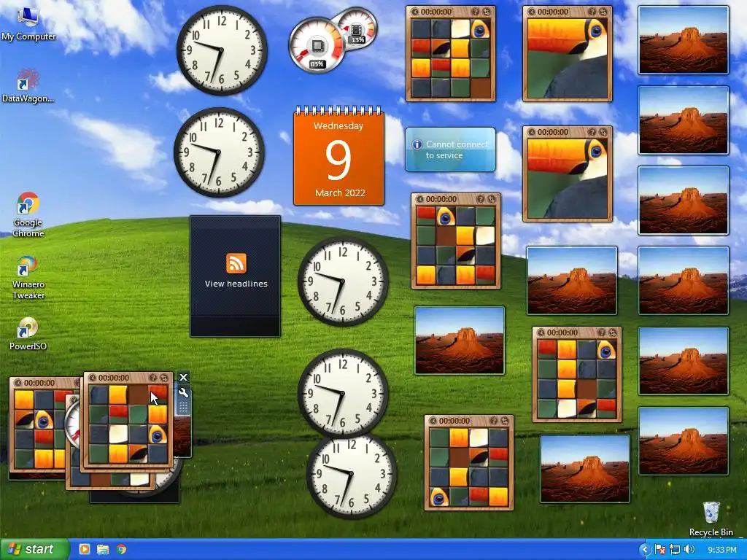This screenshot has height=560, width=747.
Task: Select the Recycle Bin icon
Action: coord(711,518)
